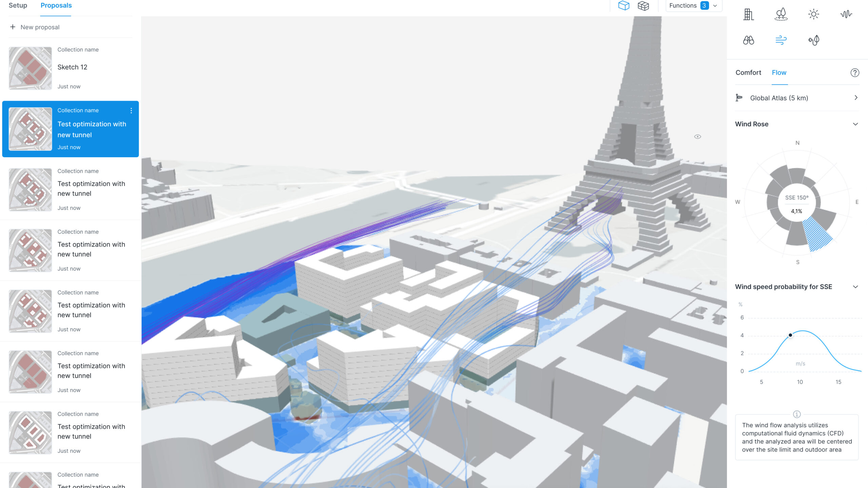868x488 pixels.
Task: Select the wind analysis tool
Action: [x=781, y=40]
